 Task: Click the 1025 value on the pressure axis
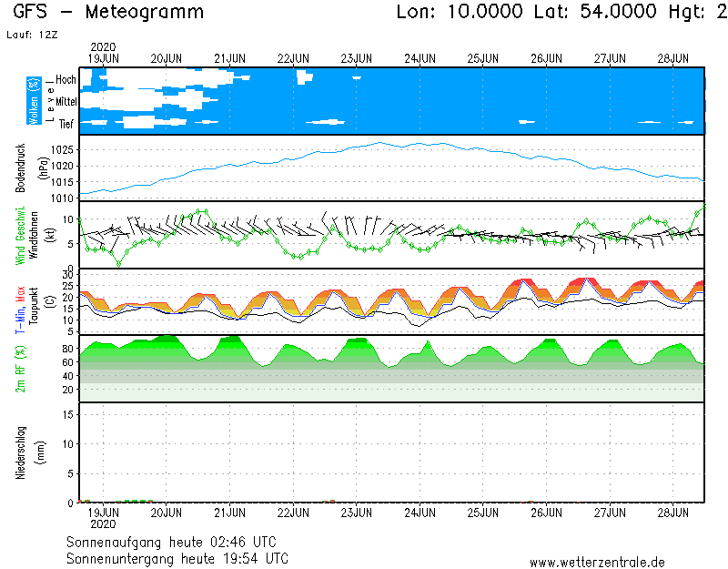[x=63, y=149]
